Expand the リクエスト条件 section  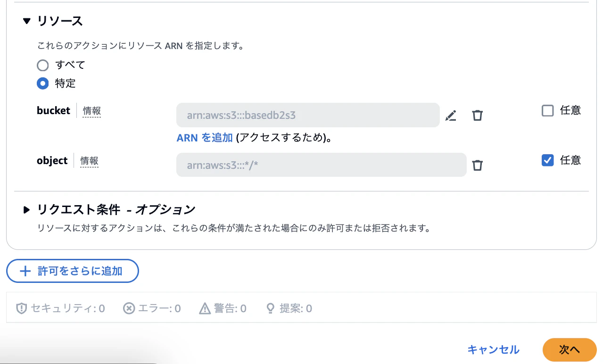point(27,209)
